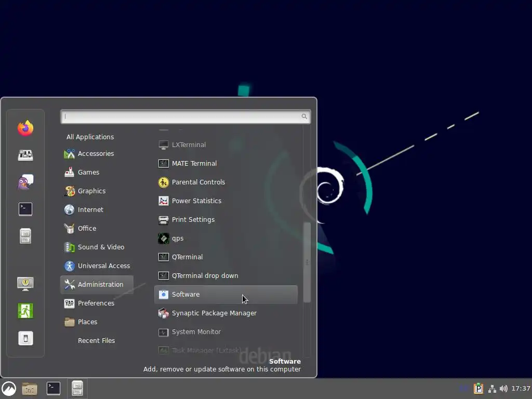Click the Universal Access person icon

[x=69, y=265]
